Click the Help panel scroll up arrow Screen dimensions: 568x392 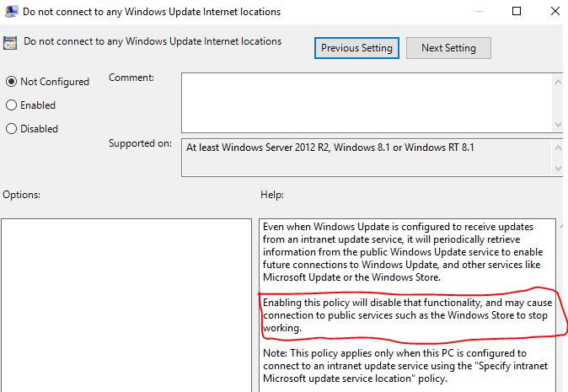(x=561, y=227)
